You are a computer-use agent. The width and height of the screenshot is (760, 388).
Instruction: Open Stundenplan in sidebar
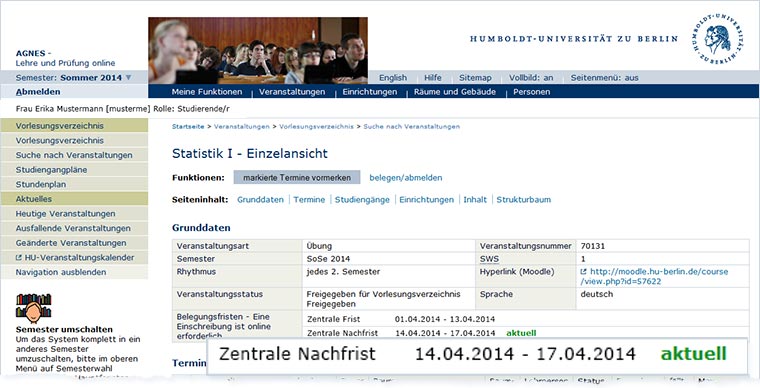click(x=74, y=184)
